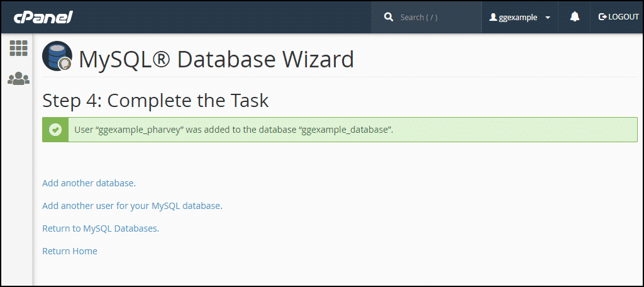The image size is (644, 287).
Task: Follow the Return Home link
Action: (70, 251)
